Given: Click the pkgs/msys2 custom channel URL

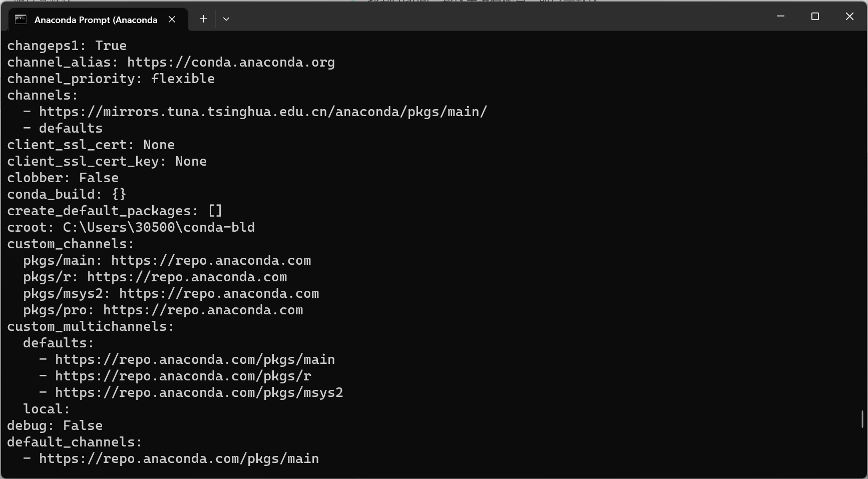Looking at the screenshot, I should pos(219,294).
